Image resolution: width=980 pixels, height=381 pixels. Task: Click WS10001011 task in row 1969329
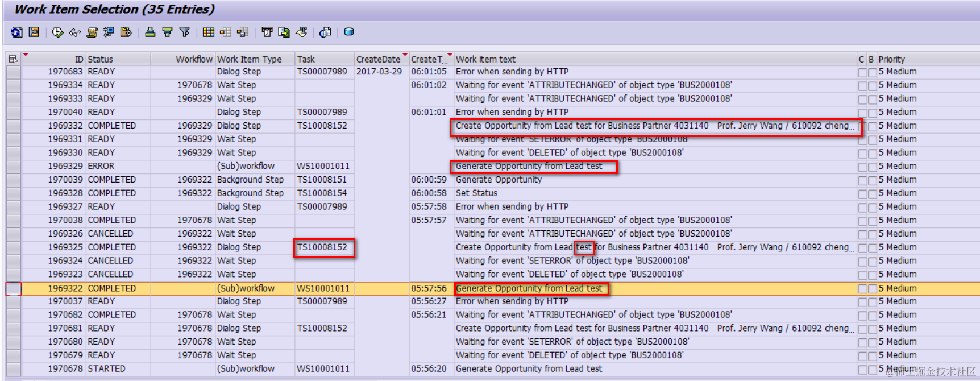point(323,167)
